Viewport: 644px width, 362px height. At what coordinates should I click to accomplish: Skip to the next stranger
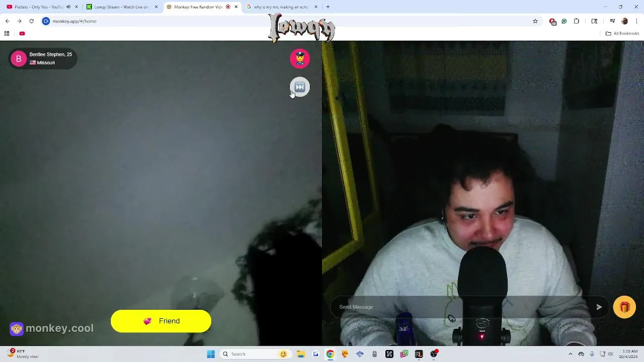tap(300, 87)
